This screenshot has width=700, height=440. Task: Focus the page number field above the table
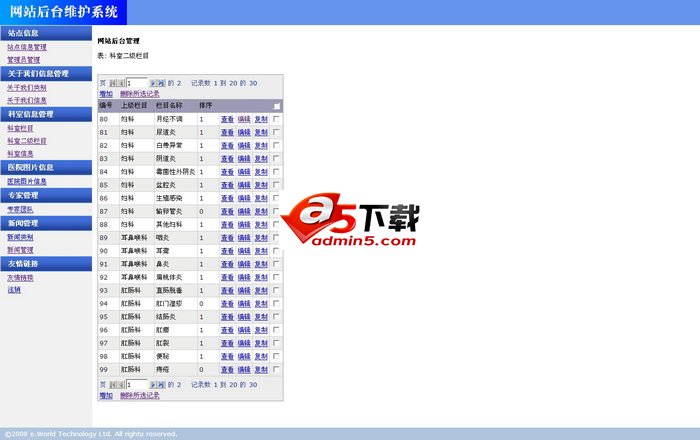(x=137, y=83)
